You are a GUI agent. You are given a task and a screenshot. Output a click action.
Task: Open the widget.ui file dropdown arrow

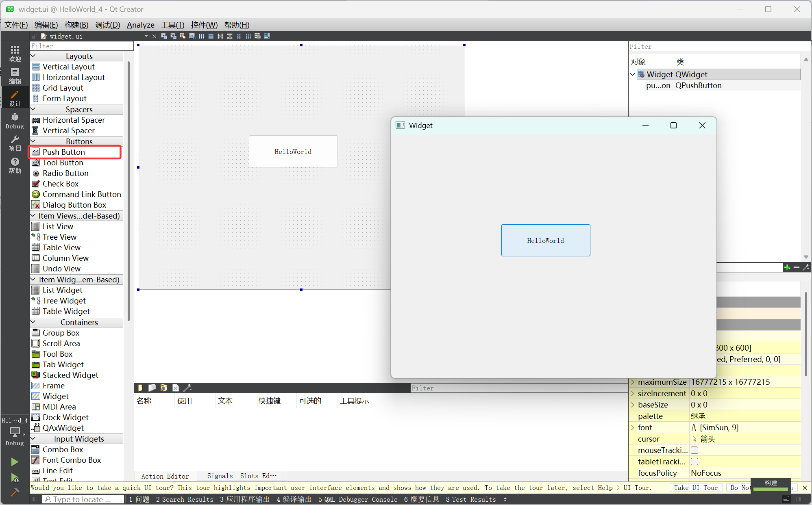146,36
